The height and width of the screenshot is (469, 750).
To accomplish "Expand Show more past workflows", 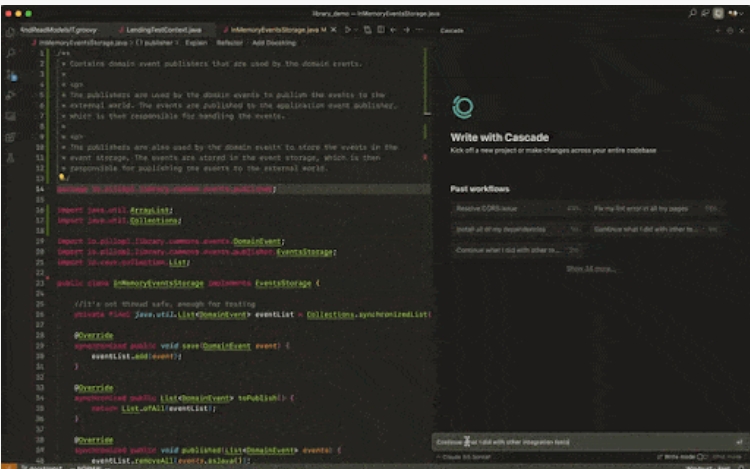I will tap(589, 269).
